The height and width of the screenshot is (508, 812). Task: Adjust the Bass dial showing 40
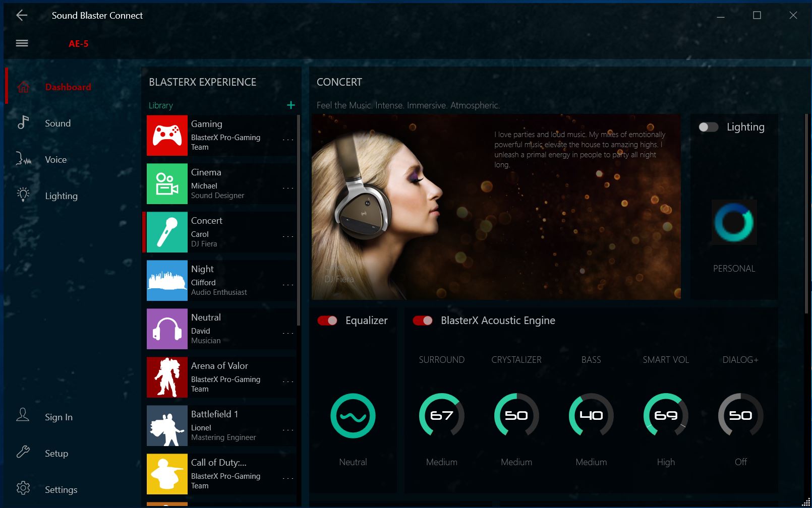[x=591, y=415]
